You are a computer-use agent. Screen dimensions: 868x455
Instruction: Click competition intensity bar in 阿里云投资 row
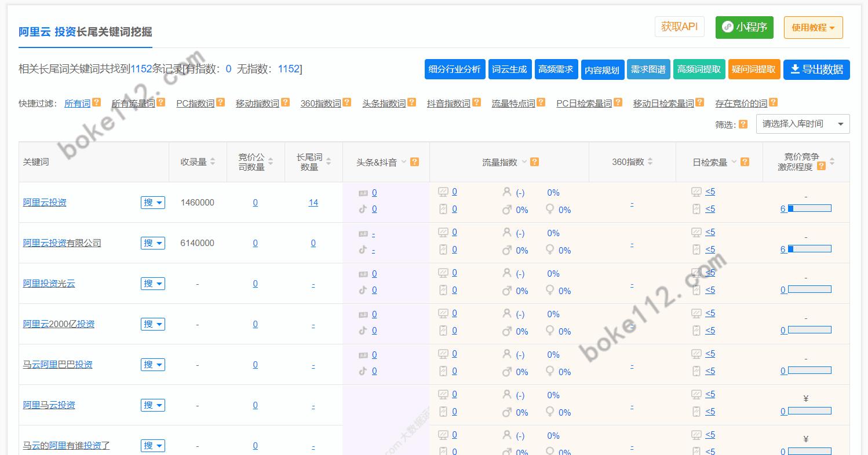(810, 208)
